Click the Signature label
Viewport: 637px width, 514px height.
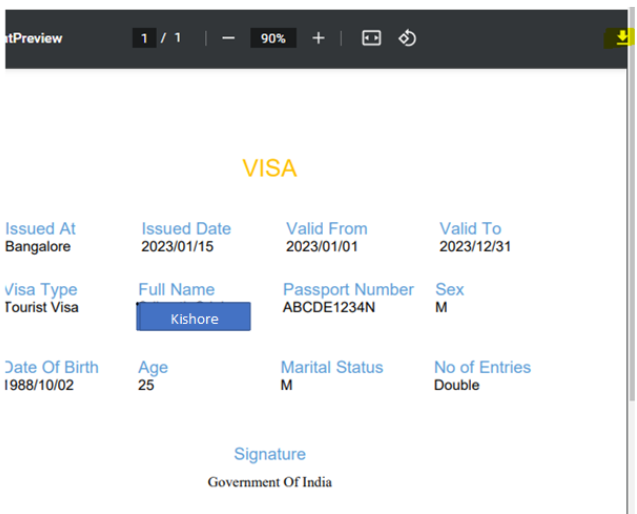click(269, 454)
